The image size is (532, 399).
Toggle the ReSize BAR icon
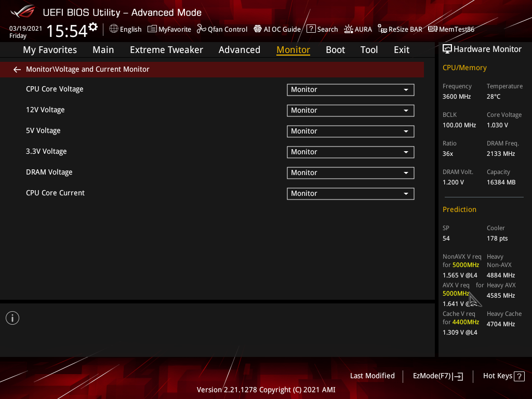(x=382, y=29)
